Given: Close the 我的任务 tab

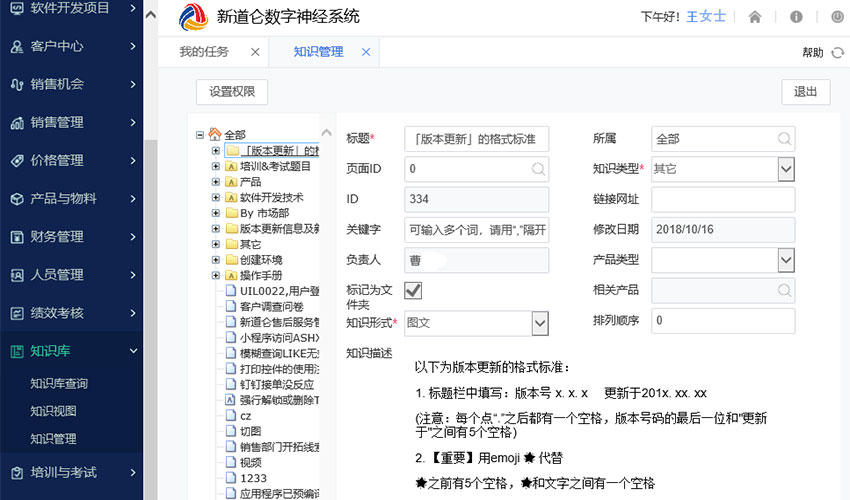Looking at the screenshot, I should [x=255, y=52].
